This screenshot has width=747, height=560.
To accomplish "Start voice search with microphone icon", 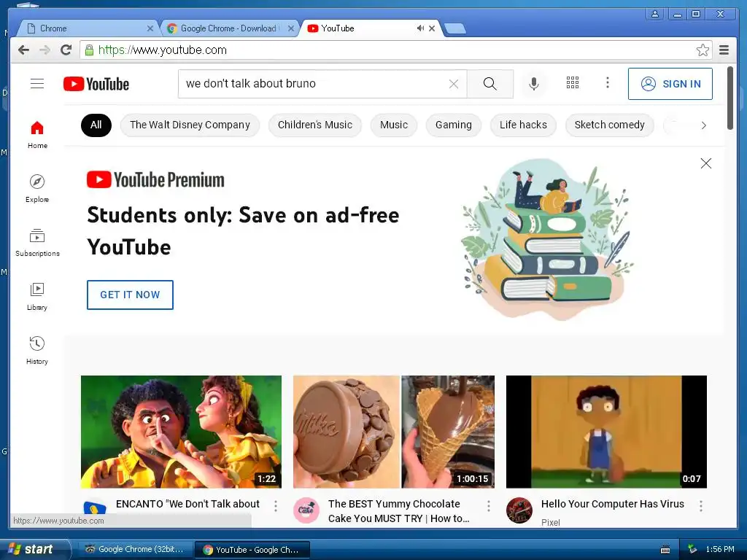I will click(534, 84).
